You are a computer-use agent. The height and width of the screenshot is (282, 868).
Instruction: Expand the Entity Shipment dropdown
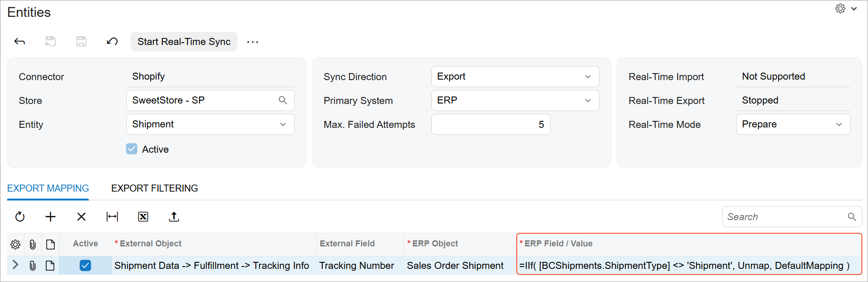[210, 124]
